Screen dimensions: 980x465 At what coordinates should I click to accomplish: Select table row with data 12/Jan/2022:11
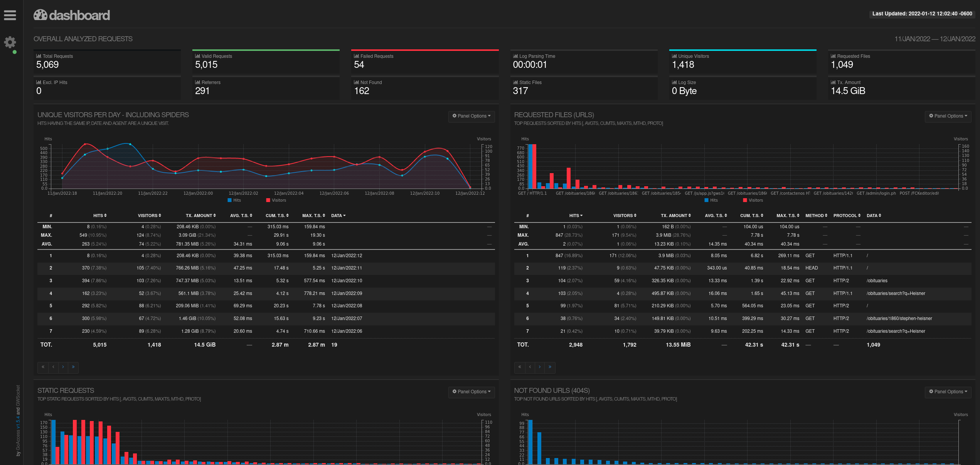click(266, 268)
